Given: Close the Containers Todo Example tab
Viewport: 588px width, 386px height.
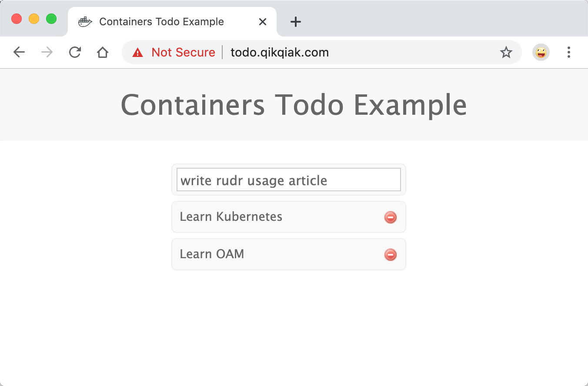Looking at the screenshot, I should click(x=263, y=22).
